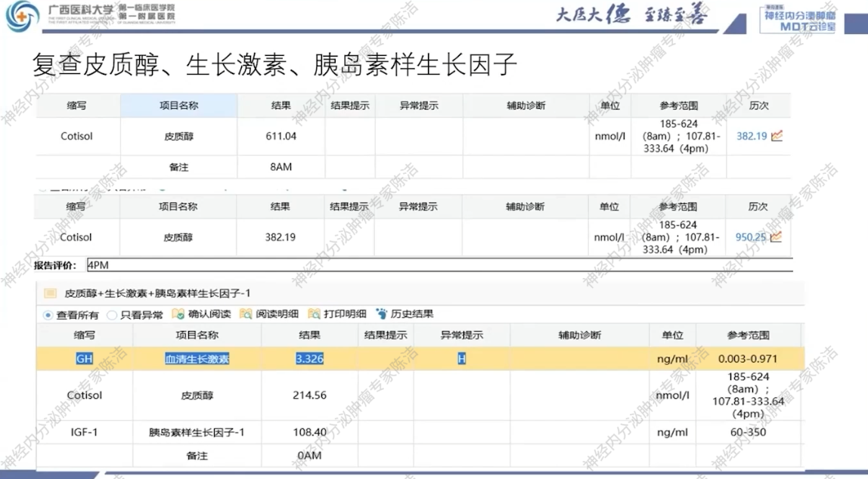Image resolution: width=868 pixels, height=479 pixels.
Task: Click the 报告评价 field containing 4PM
Action: pyautogui.click(x=439, y=265)
